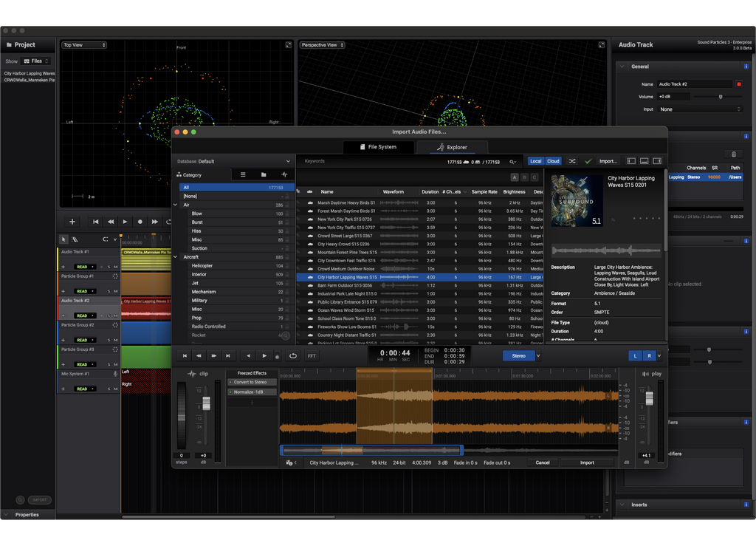The height and width of the screenshot is (546, 756).
Task: Toggle the Local source filter
Action: click(535, 161)
